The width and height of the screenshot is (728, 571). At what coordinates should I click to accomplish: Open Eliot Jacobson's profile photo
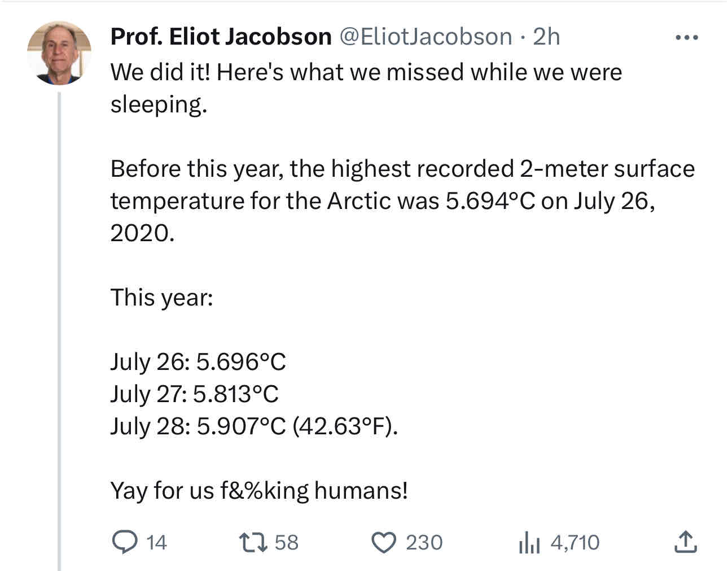coord(59,53)
